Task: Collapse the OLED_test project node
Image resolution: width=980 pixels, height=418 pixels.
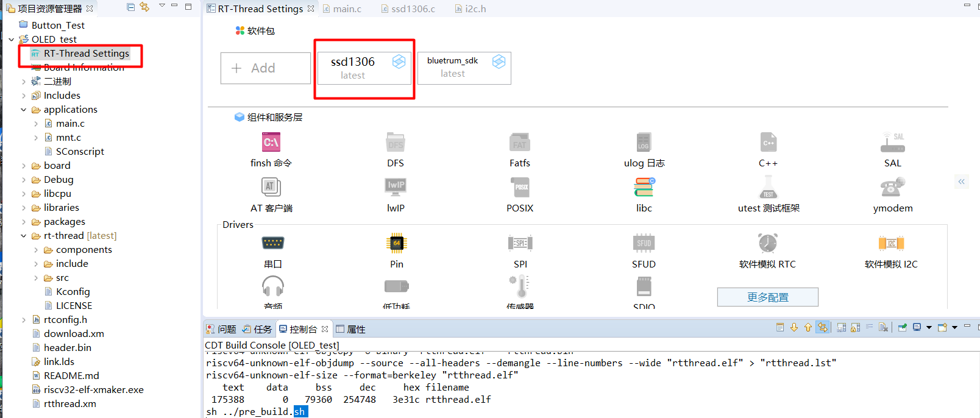Action: [x=12, y=40]
